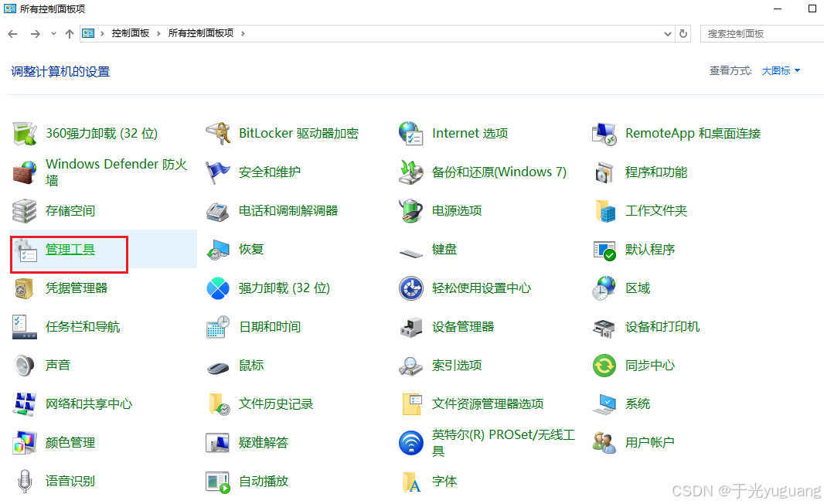Screen dimensions: 824x504
Task: Open the 英特尔(R) PROSet/无线工具 wifi icon
Action: (411, 442)
